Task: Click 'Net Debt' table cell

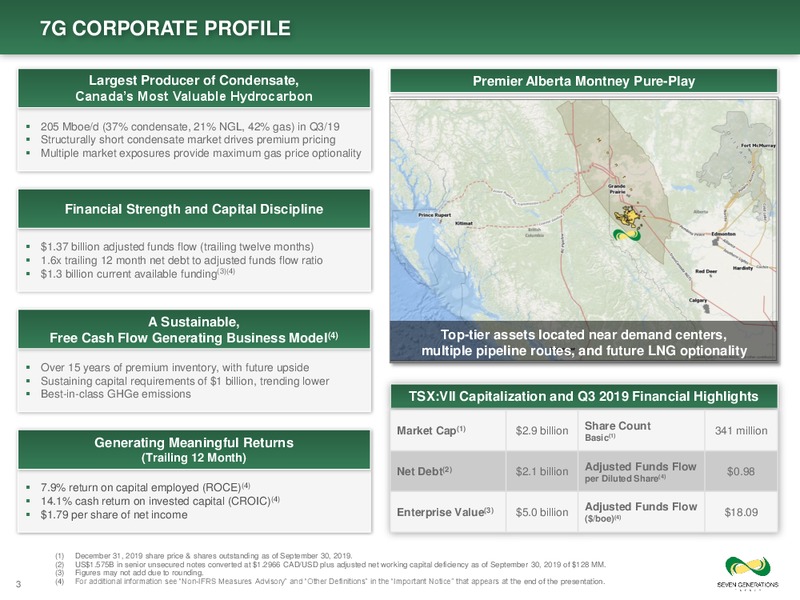Action: 448,471
